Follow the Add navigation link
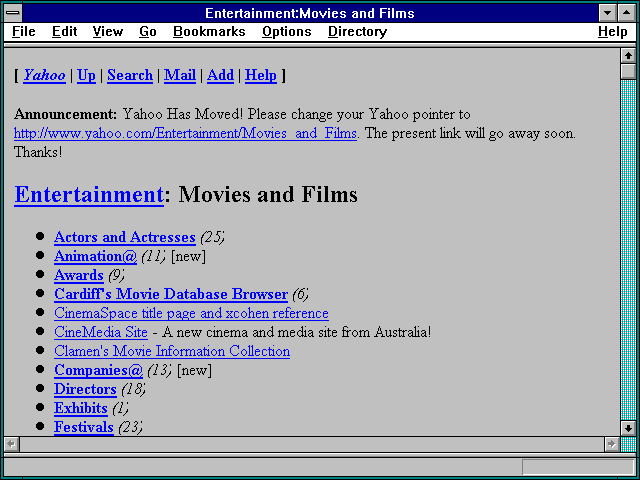The width and height of the screenshot is (640, 480). [220, 75]
